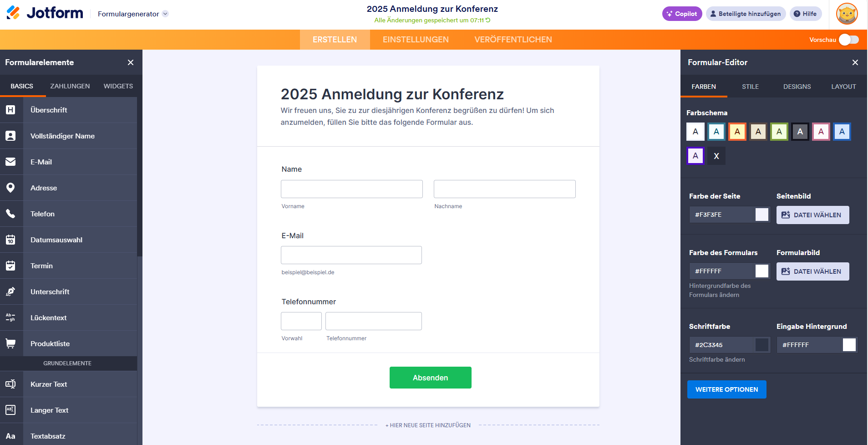Open the Farbe der Seite color picker
Viewport: 868px width, 445px height.
click(762, 215)
